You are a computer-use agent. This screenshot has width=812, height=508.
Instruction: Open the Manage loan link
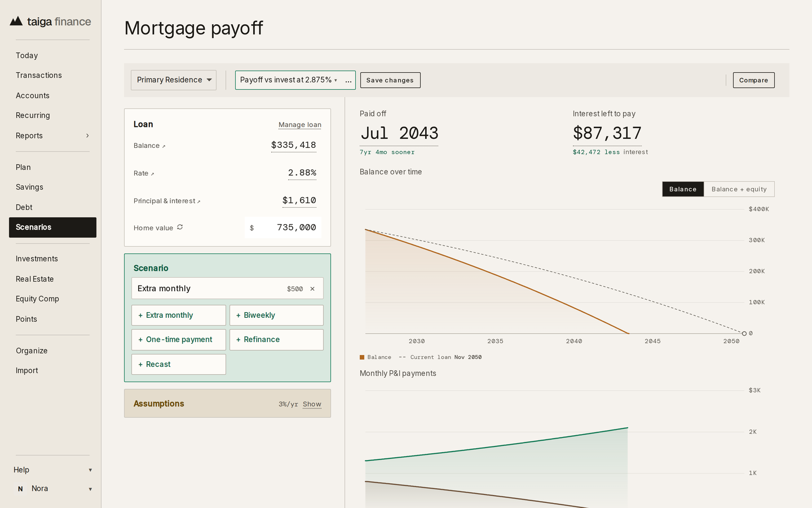pyautogui.click(x=300, y=125)
